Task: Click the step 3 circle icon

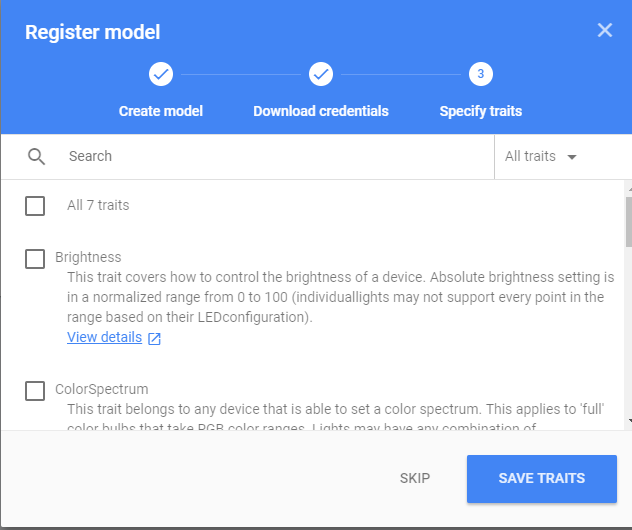Action: 481,74
